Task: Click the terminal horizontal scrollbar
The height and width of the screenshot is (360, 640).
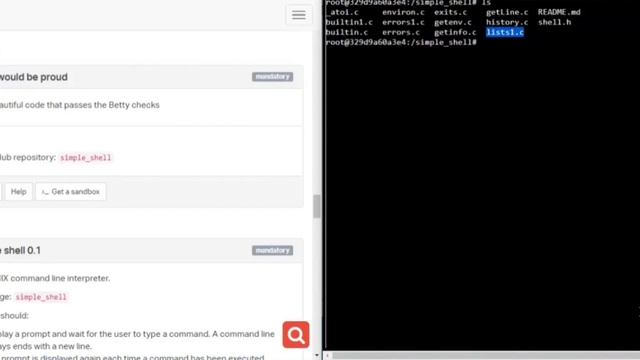Action: 486,356
